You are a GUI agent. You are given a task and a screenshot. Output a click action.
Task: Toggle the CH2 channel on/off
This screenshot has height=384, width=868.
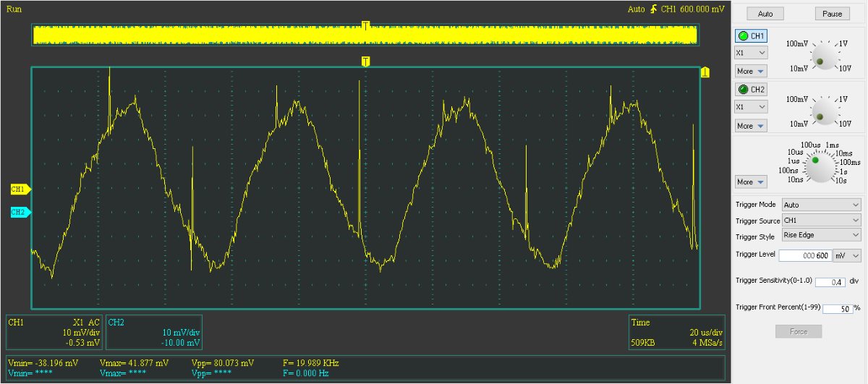tap(751, 90)
